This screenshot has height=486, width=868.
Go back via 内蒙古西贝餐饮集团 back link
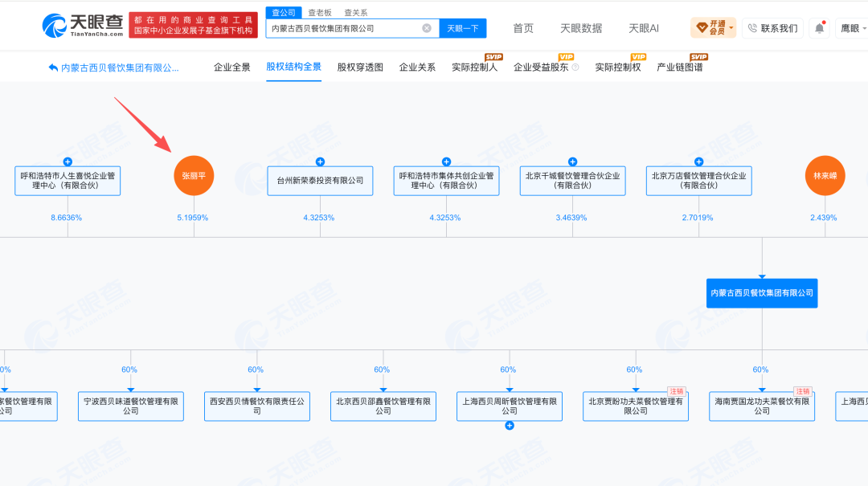coord(113,67)
